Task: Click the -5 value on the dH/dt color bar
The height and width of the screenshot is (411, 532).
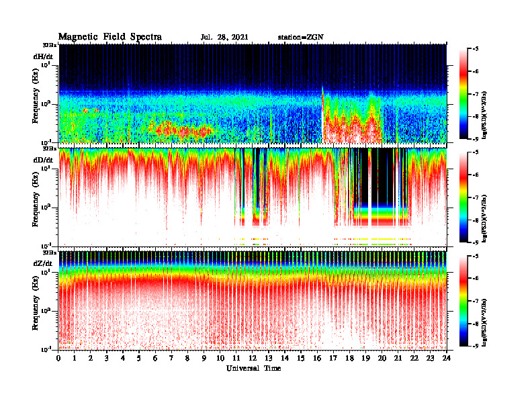Action: [x=476, y=49]
